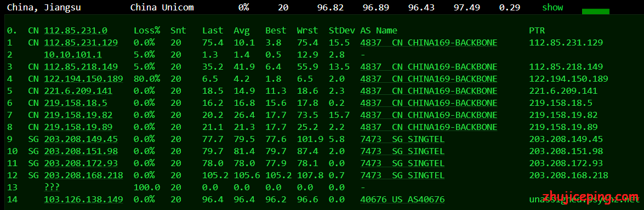
Task: Open CHINA169-BACKBONE AS link in hop 5
Action: (429, 91)
